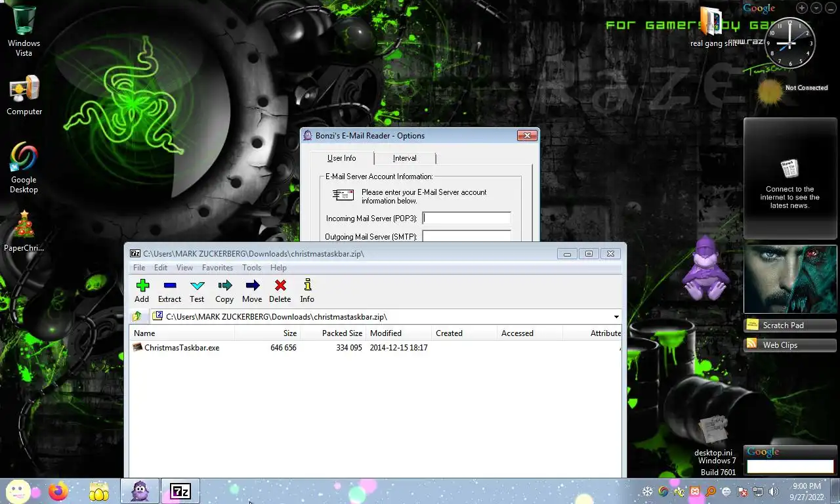Click the Copy arrow icon in 7-Zip

coord(224,291)
